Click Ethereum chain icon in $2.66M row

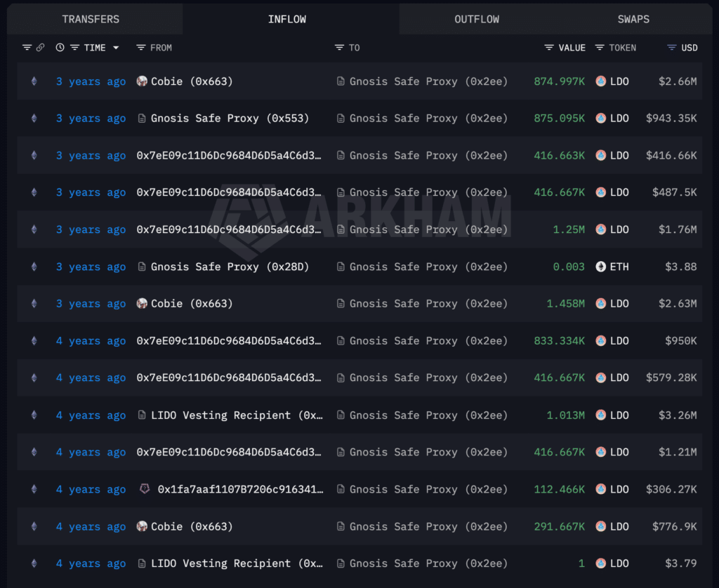[x=34, y=81]
